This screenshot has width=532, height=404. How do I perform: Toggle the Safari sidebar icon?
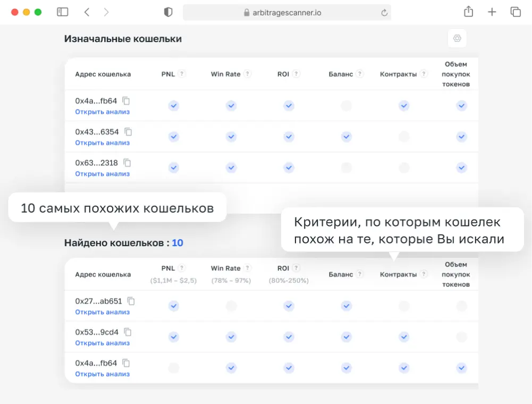(x=63, y=12)
